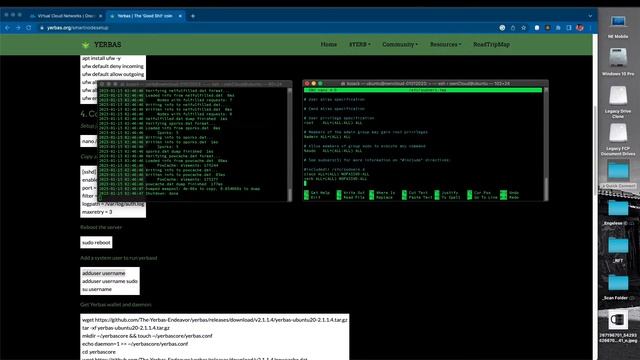The image size is (640, 360).
Task: Open the browser extensions puzzle icon
Action: point(558,28)
